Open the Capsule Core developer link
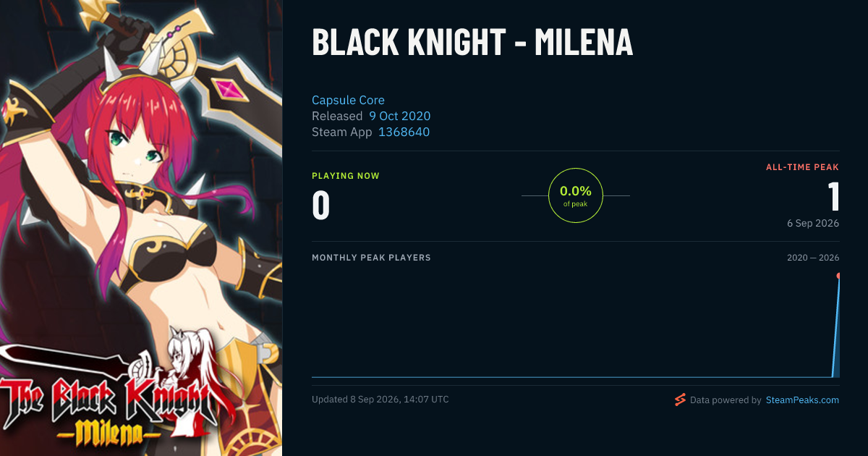 point(348,100)
